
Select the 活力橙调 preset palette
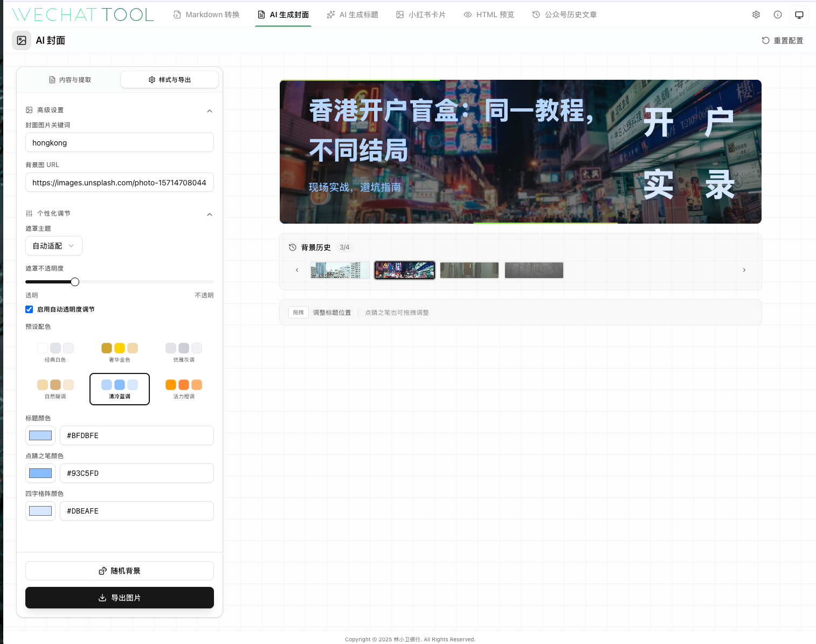point(184,389)
